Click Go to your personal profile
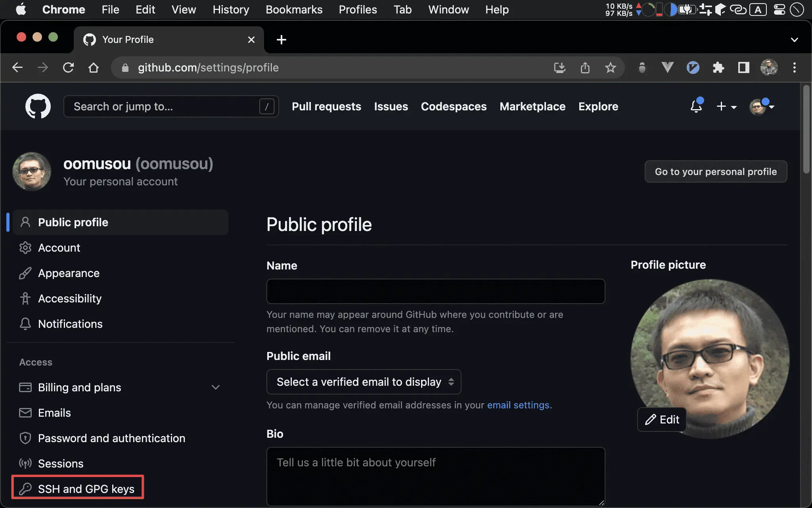This screenshot has width=812, height=508. click(x=716, y=171)
